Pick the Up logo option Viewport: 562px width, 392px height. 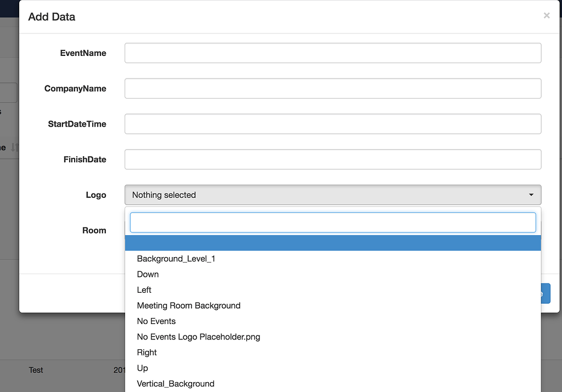333,368
